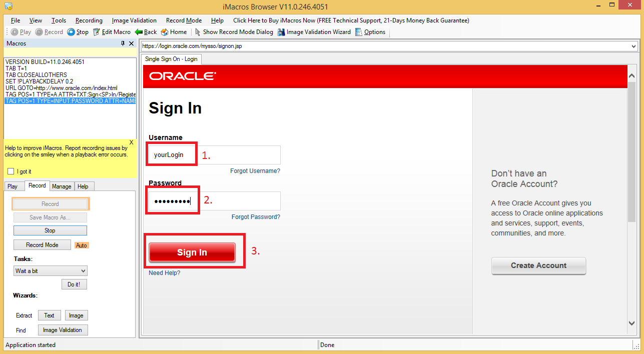Open the File menu
Viewport: 644px width, 354px height.
click(x=16, y=20)
